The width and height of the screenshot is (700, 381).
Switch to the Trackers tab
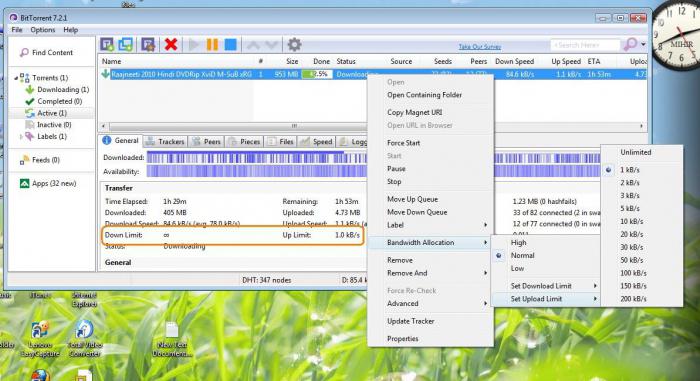(165, 142)
